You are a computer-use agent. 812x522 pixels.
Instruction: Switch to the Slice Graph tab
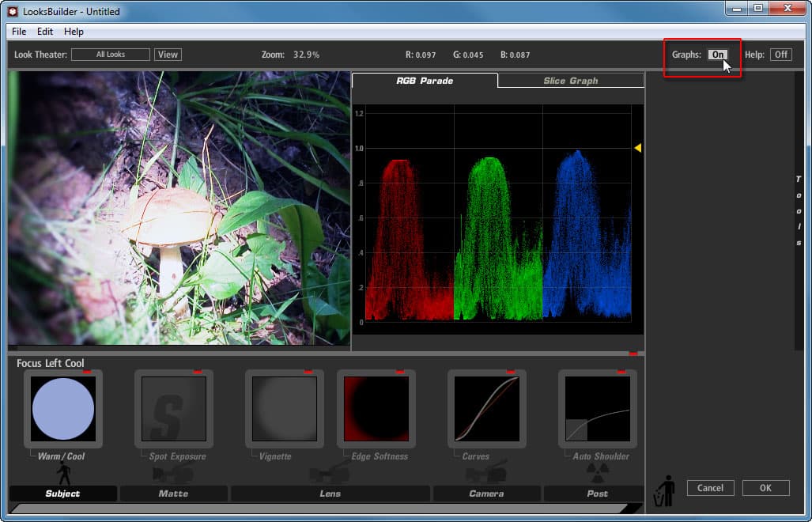point(571,81)
